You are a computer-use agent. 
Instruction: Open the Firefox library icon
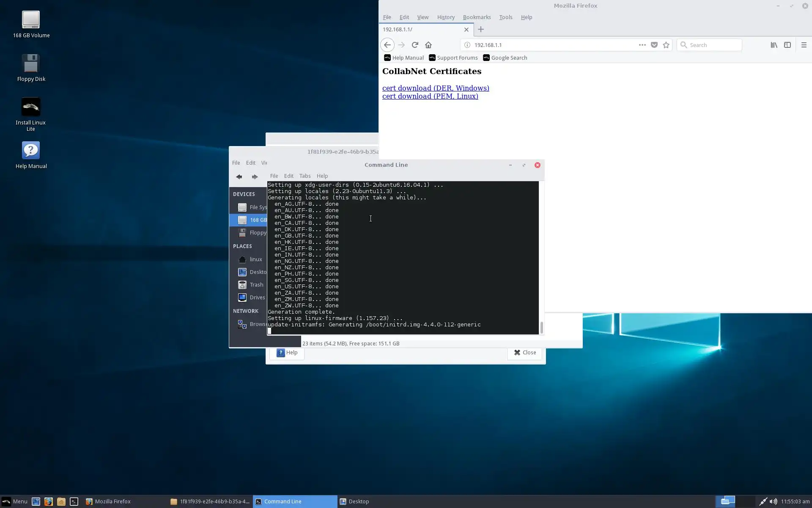(774, 45)
